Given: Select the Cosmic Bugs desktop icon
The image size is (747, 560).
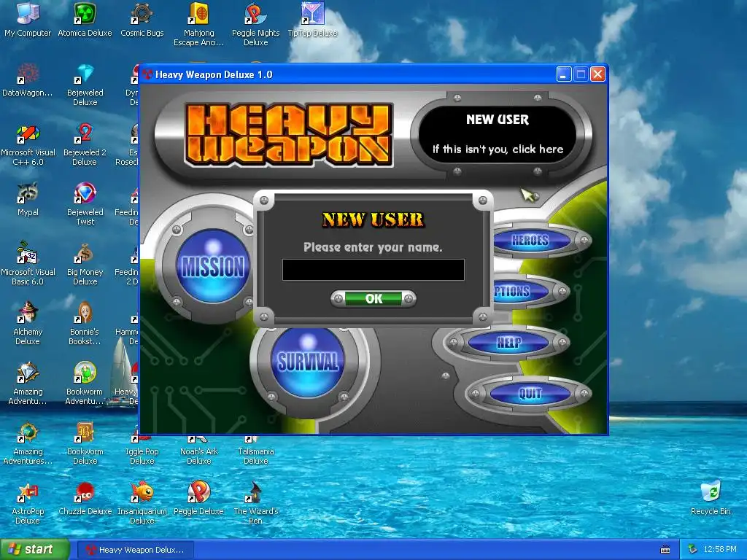Looking at the screenshot, I should click(142, 20).
